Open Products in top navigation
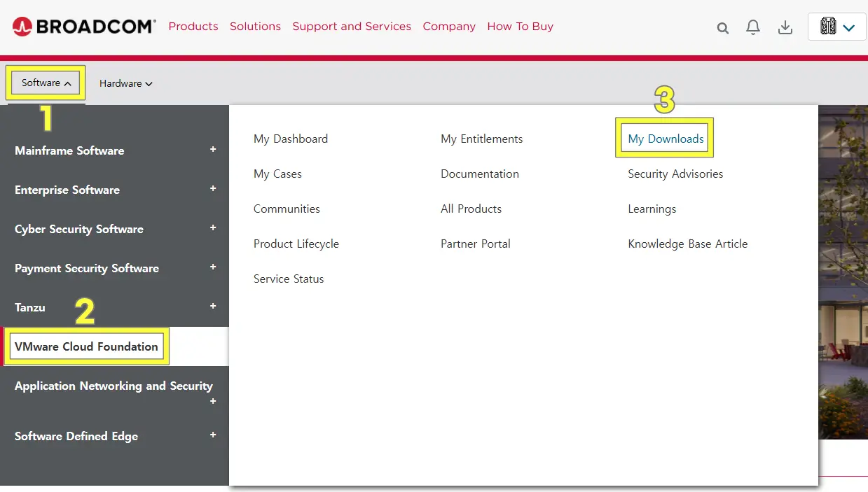Screen dimensions: 868x492 [193, 27]
